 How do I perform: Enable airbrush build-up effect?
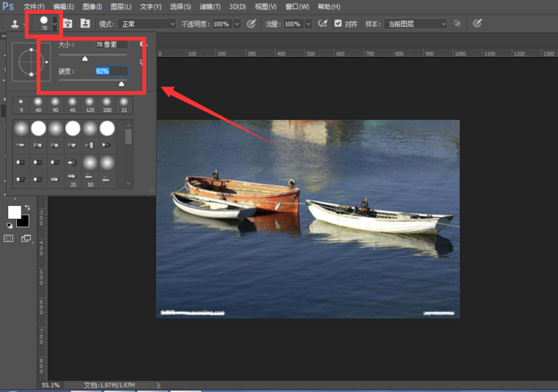pos(322,24)
